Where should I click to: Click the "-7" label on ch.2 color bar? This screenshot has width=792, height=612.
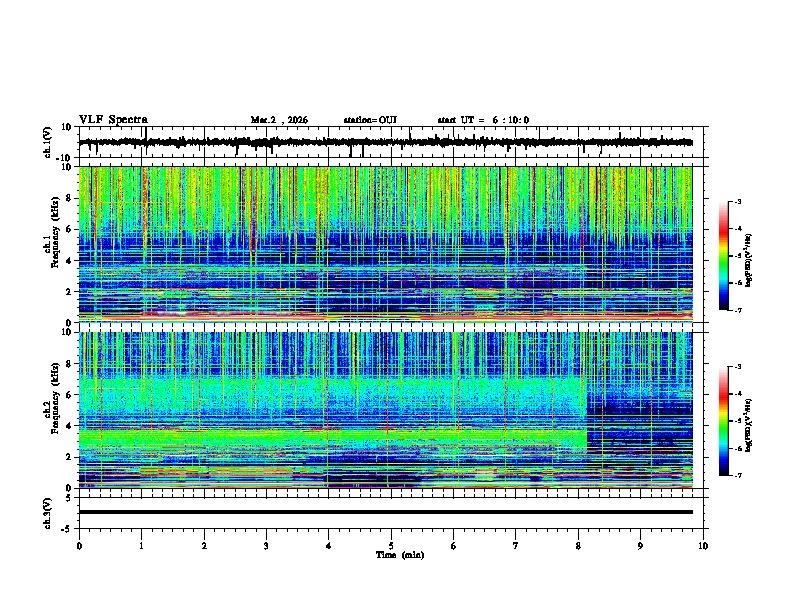pos(738,475)
